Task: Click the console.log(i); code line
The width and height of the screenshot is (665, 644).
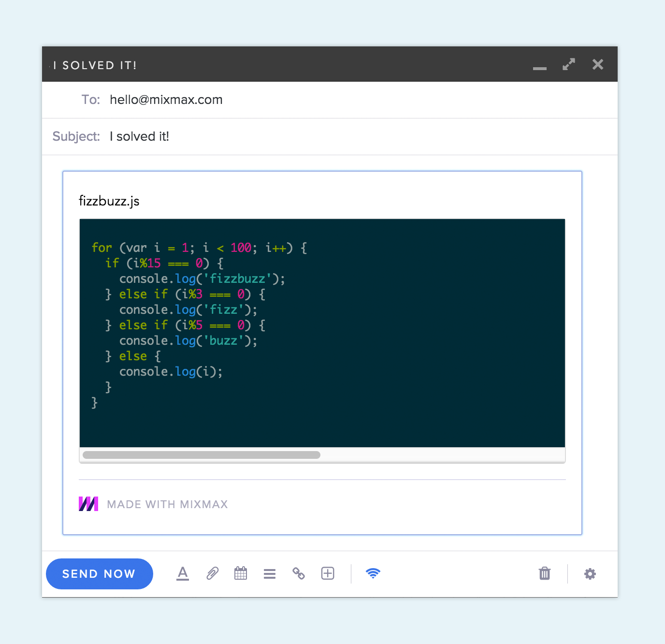Action: point(171,372)
